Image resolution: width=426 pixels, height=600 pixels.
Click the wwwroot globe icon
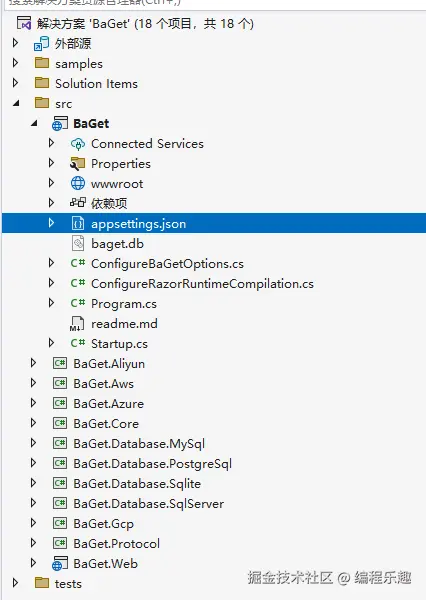(78, 184)
